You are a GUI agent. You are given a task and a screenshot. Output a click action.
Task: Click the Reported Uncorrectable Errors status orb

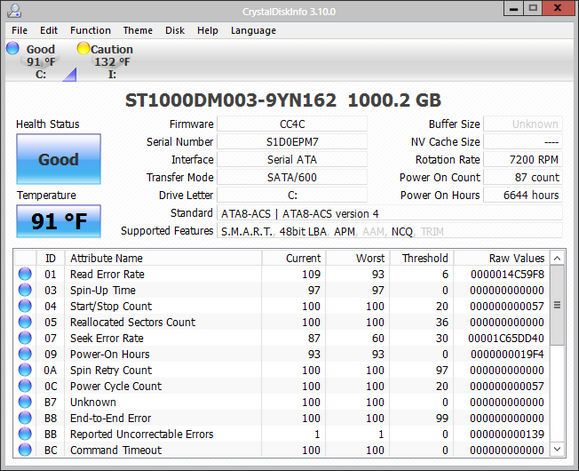click(x=25, y=434)
